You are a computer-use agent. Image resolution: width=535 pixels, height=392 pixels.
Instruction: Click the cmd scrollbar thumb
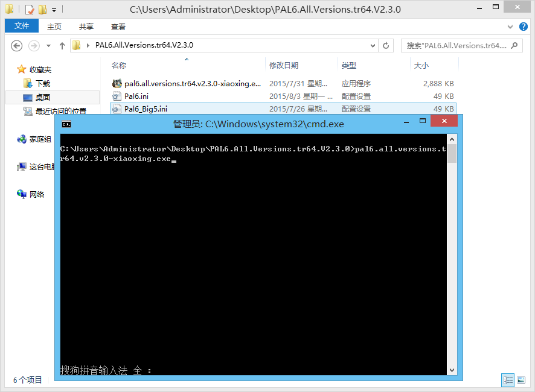tap(452, 153)
